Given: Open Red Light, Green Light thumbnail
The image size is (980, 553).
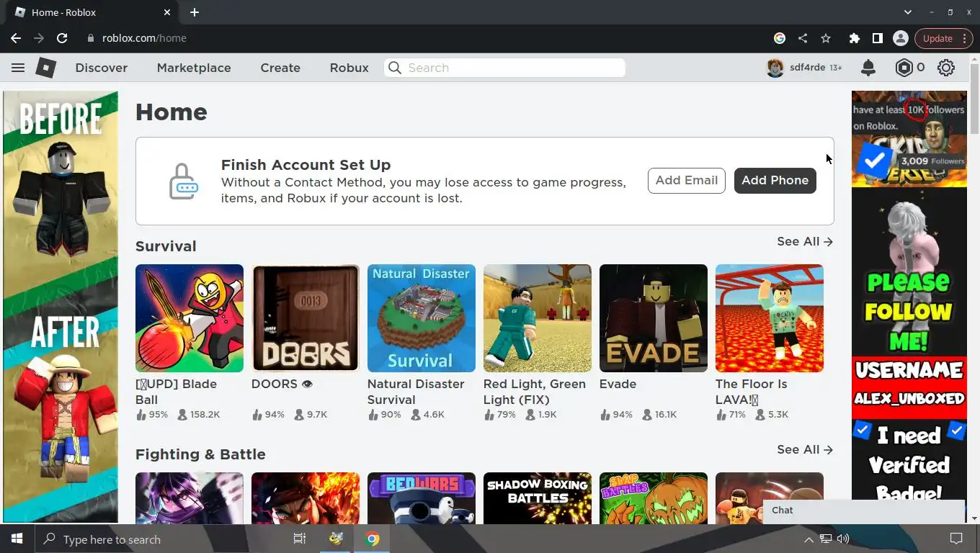Looking at the screenshot, I should coord(538,318).
